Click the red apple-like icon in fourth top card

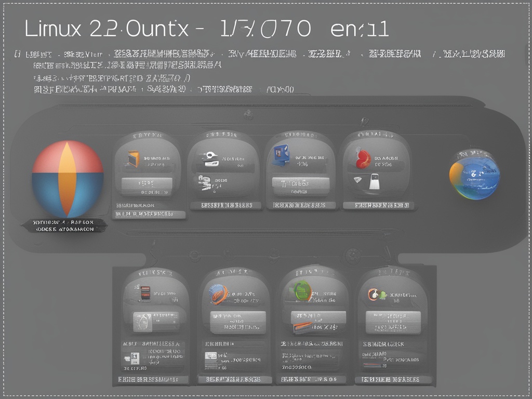pyautogui.click(x=363, y=158)
